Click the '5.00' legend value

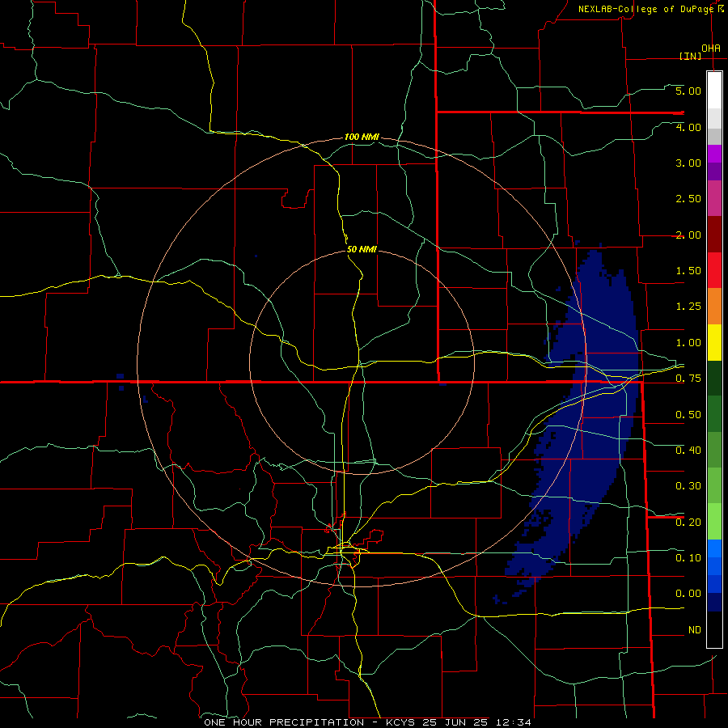coord(688,91)
